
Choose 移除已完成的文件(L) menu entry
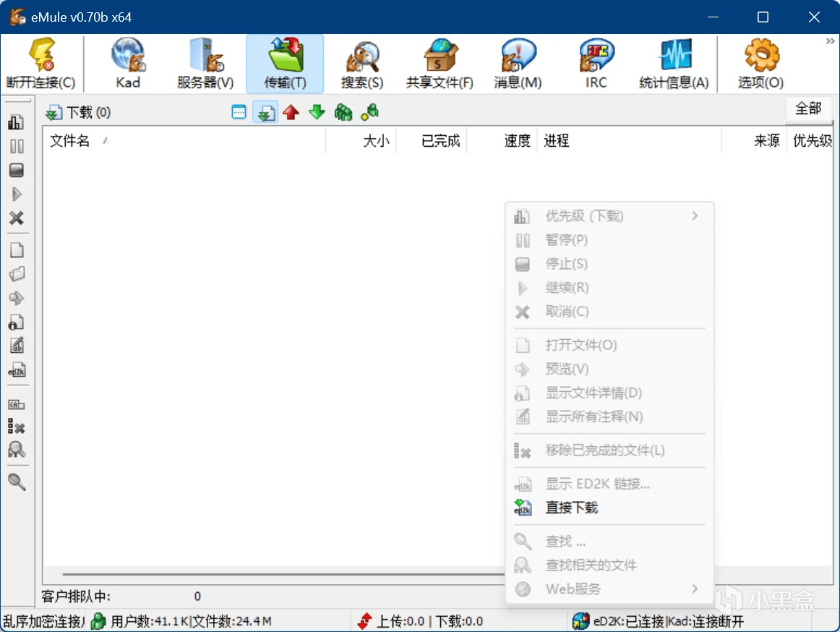pyautogui.click(x=609, y=450)
